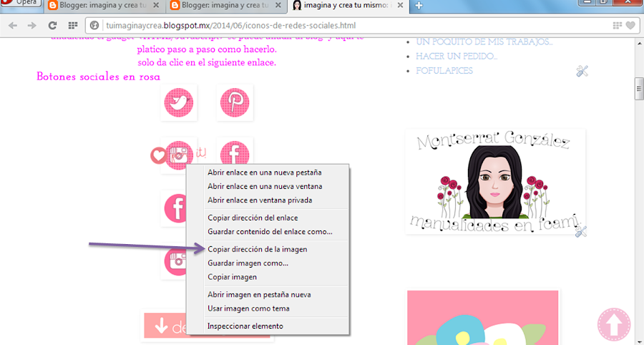Image resolution: width=644 pixels, height=345 pixels.
Task: Select 'Abrir imagen en pestaña nueva'
Action: [x=259, y=295]
